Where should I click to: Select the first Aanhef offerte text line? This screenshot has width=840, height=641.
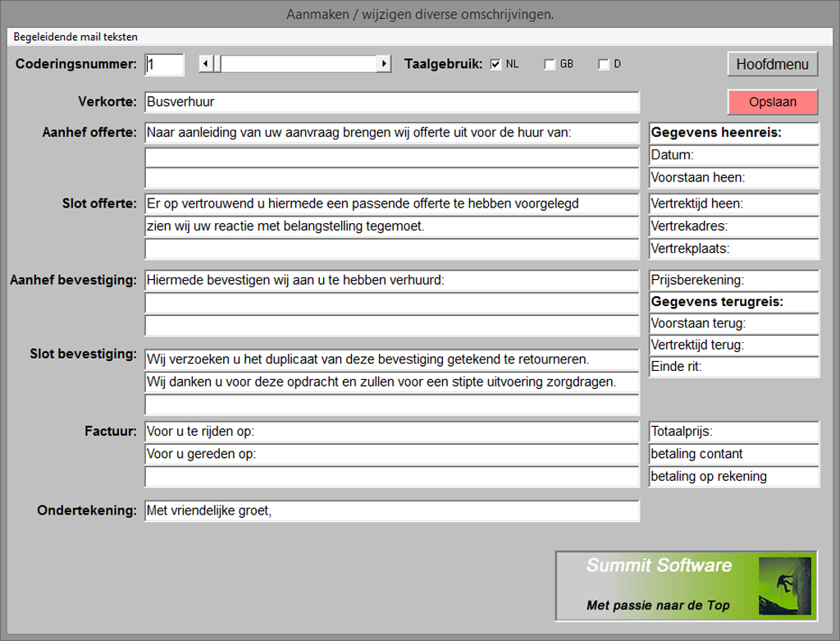pos(391,132)
